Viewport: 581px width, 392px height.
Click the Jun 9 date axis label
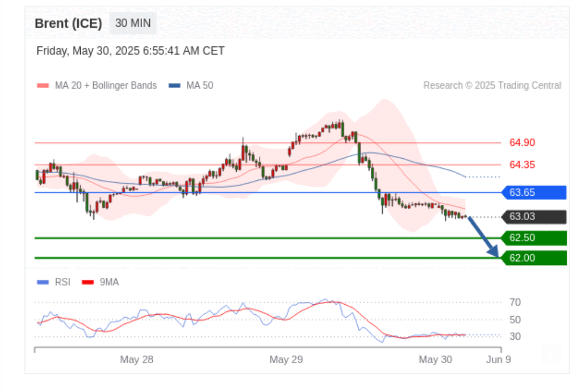pos(499,360)
